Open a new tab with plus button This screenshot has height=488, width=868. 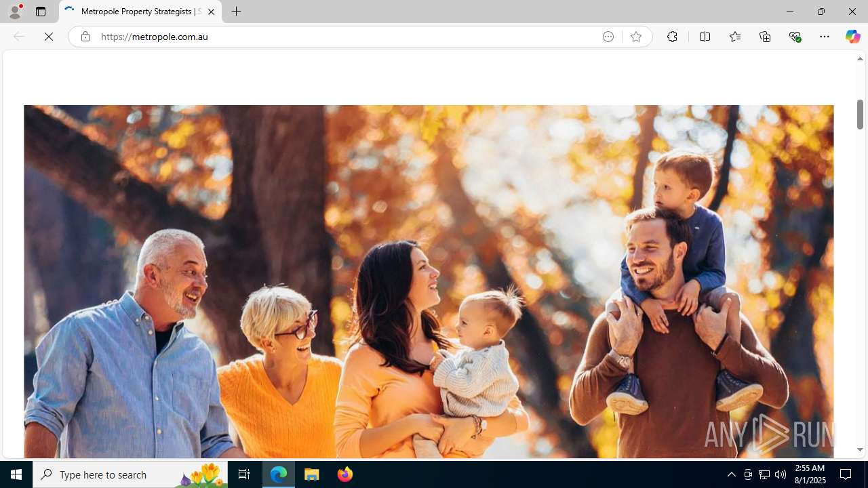tap(236, 12)
